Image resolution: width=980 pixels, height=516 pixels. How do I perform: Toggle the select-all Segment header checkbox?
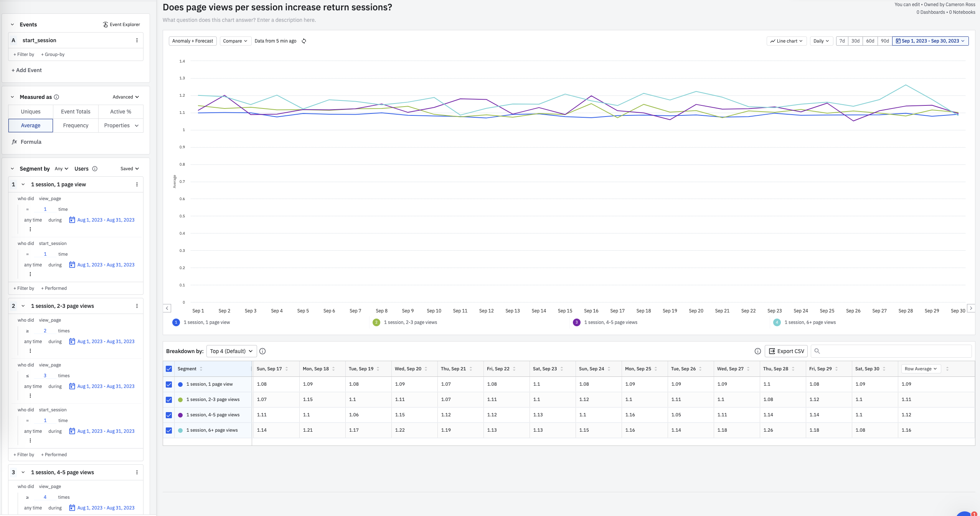coord(169,369)
